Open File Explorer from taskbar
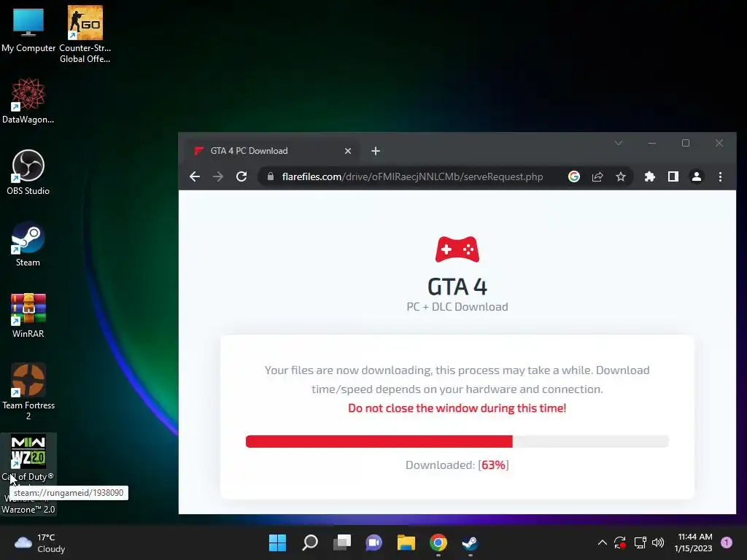Viewport: 747px width, 560px height. pos(406,542)
